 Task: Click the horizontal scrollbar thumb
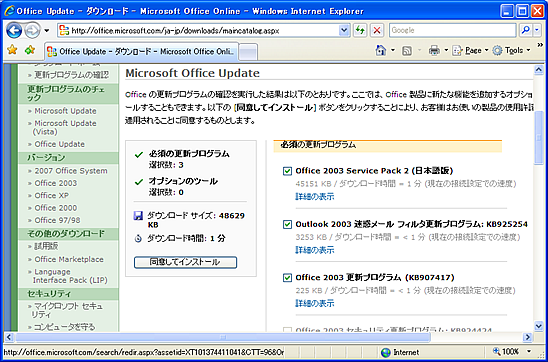pos(223,337)
